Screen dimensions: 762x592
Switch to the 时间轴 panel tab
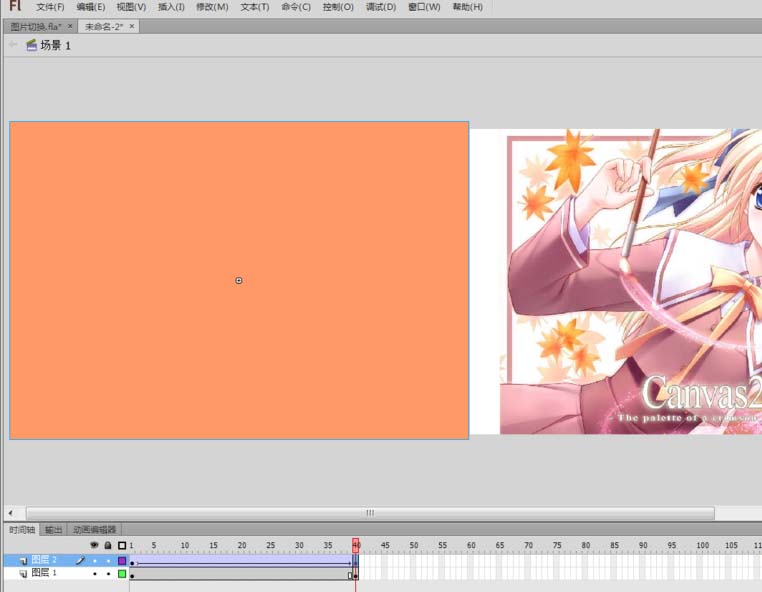[22, 529]
